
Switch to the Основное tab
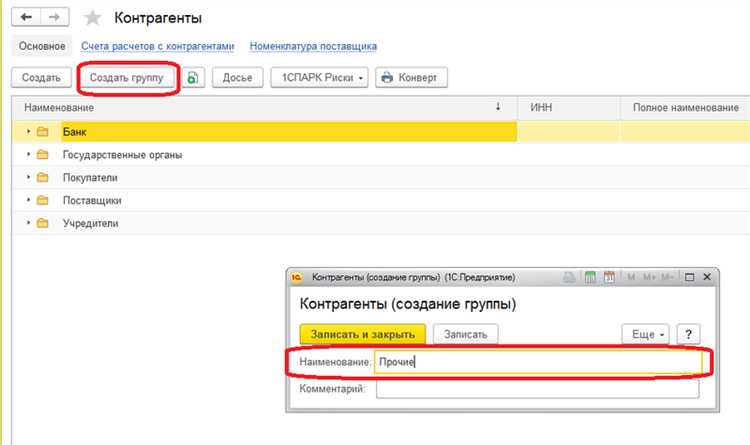(x=42, y=46)
